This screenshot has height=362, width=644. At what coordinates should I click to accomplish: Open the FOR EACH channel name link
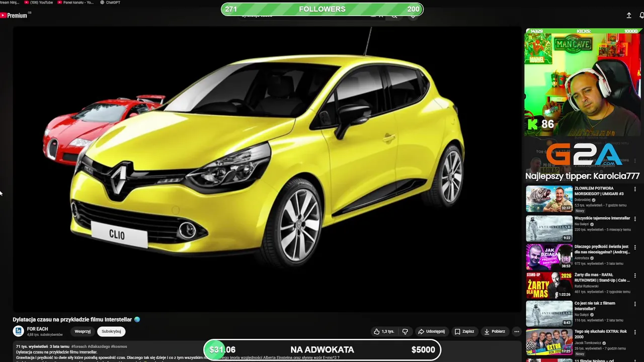click(x=37, y=329)
